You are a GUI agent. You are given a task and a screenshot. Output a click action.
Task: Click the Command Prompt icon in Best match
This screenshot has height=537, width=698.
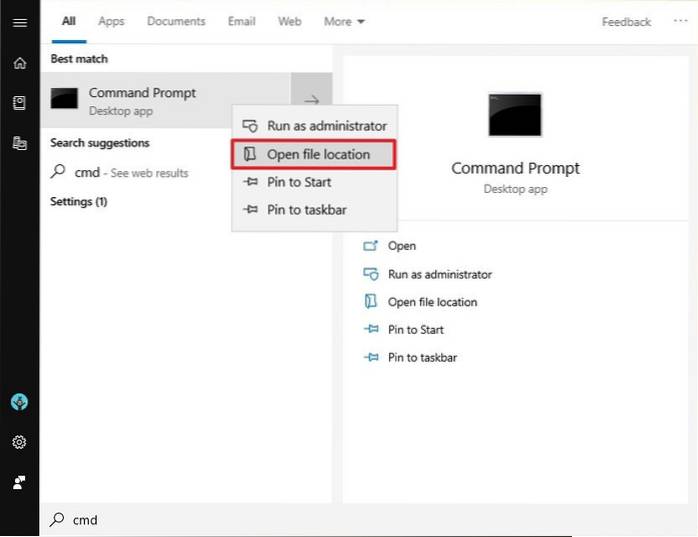65,99
